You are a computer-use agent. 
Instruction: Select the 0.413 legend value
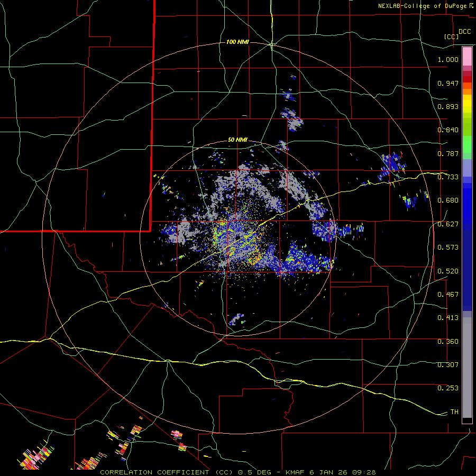(x=448, y=318)
